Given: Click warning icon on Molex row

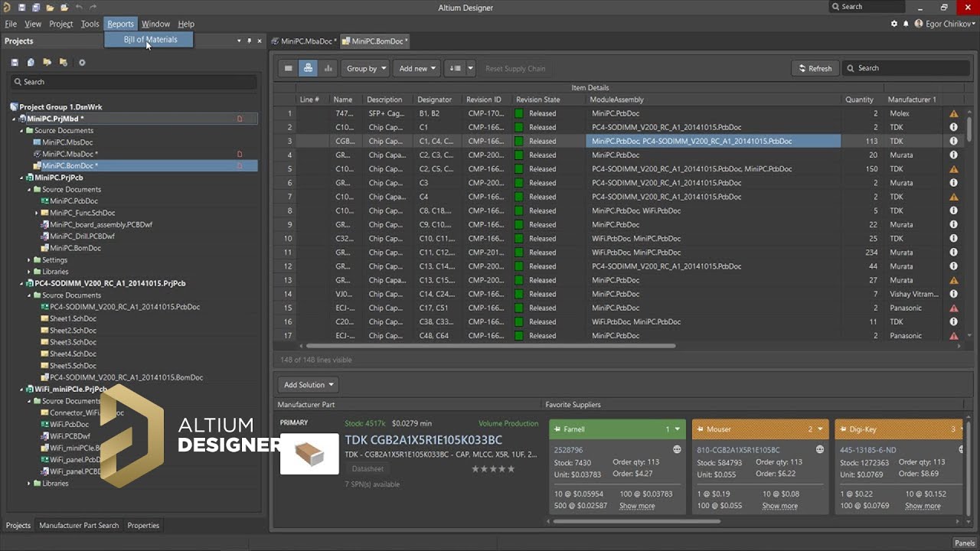Looking at the screenshot, I should point(954,113).
